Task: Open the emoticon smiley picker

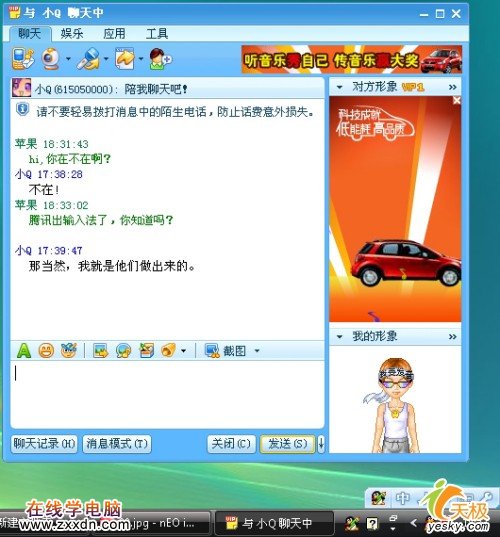Action: [46, 351]
